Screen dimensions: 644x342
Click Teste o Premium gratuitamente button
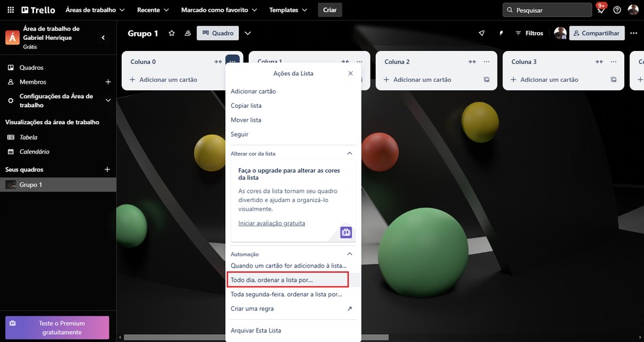tap(57, 328)
